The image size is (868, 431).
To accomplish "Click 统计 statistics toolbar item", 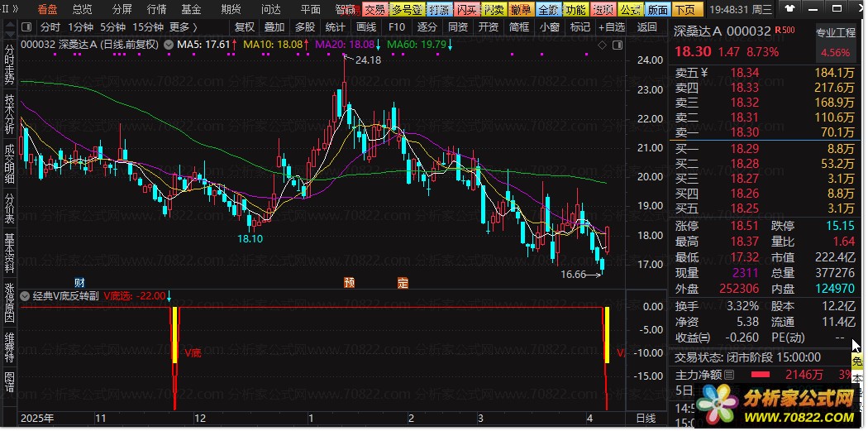I will pyautogui.click(x=335, y=27).
